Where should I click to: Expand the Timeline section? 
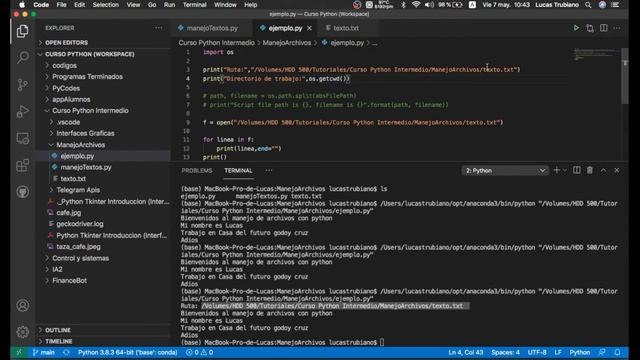58,341
